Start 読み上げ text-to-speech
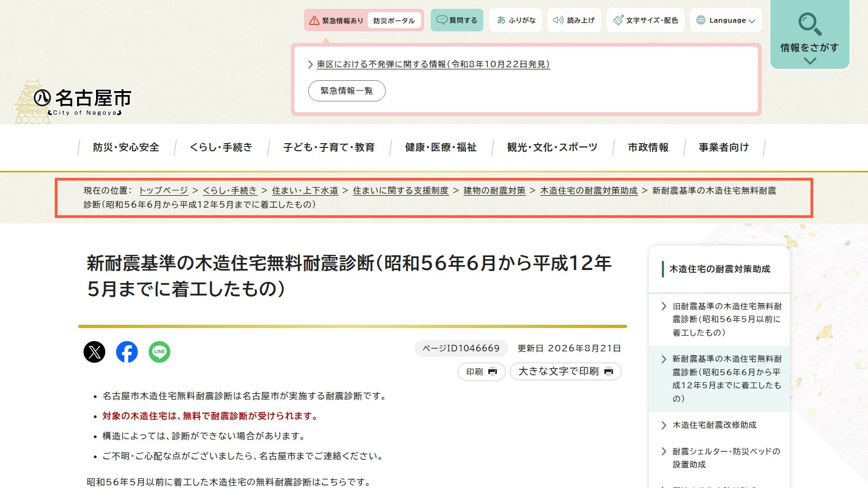 574,20
